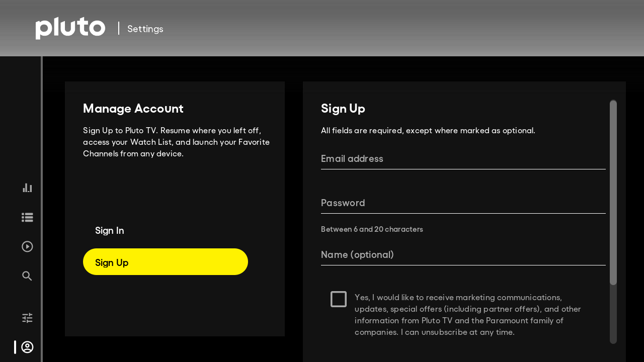Image resolution: width=644 pixels, height=362 pixels.
Task: Select the highlighted Sign Up tab
Action: tap(165, 261)
